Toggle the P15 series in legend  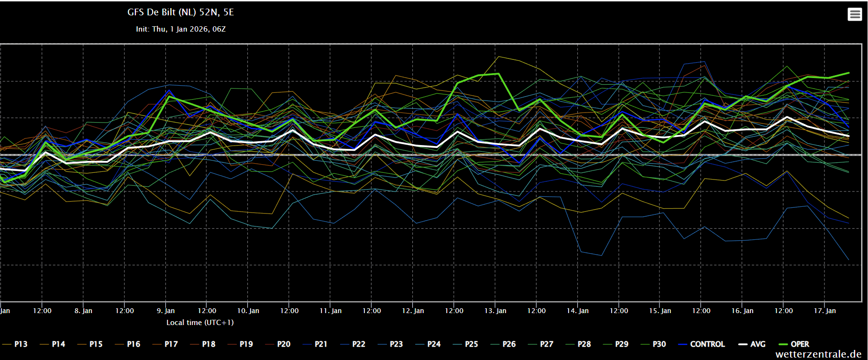coord(90,344)
